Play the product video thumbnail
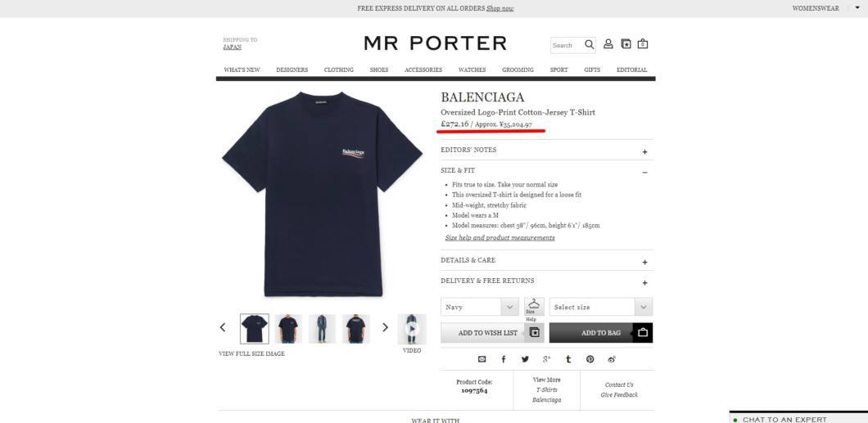868x423 pixels. 412,329
